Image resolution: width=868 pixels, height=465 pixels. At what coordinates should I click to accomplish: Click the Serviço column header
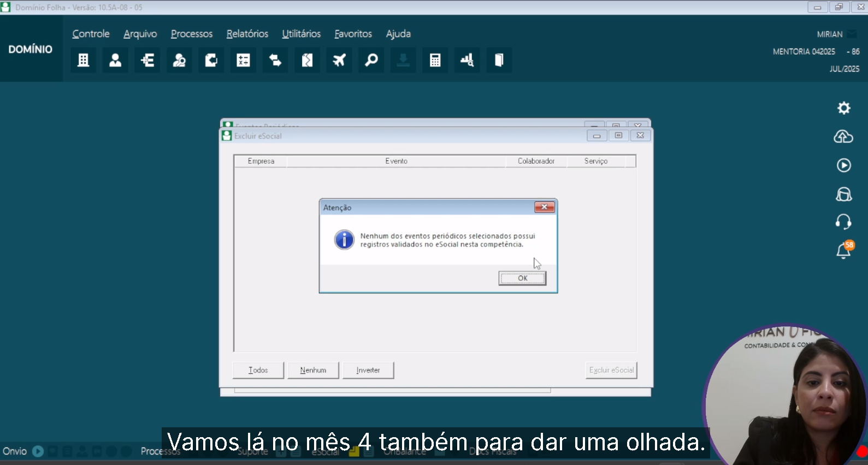[x=596, y=161]
